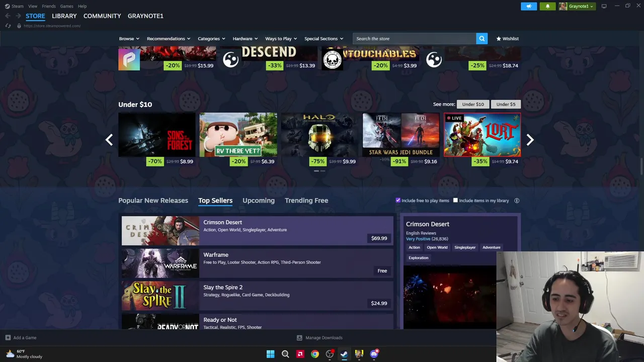
Task: Select the Trending Free tab
Action: [x=306, y=201]
